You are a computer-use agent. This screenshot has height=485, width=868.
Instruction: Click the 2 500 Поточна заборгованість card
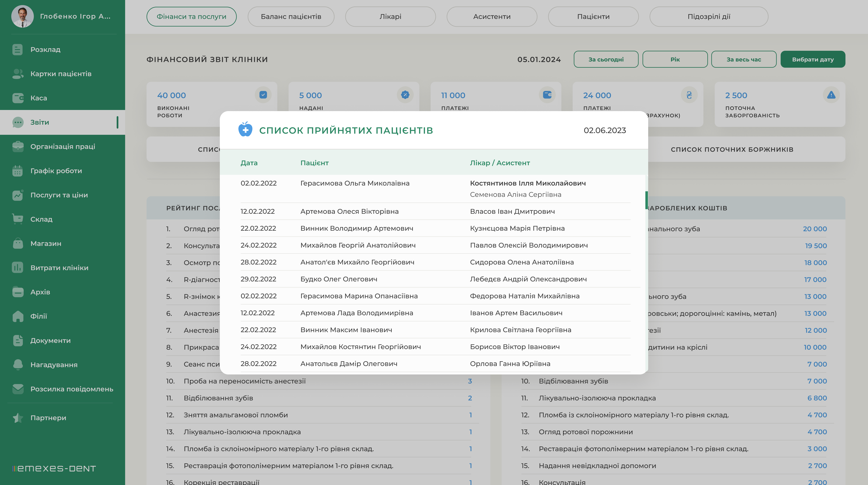780,104
